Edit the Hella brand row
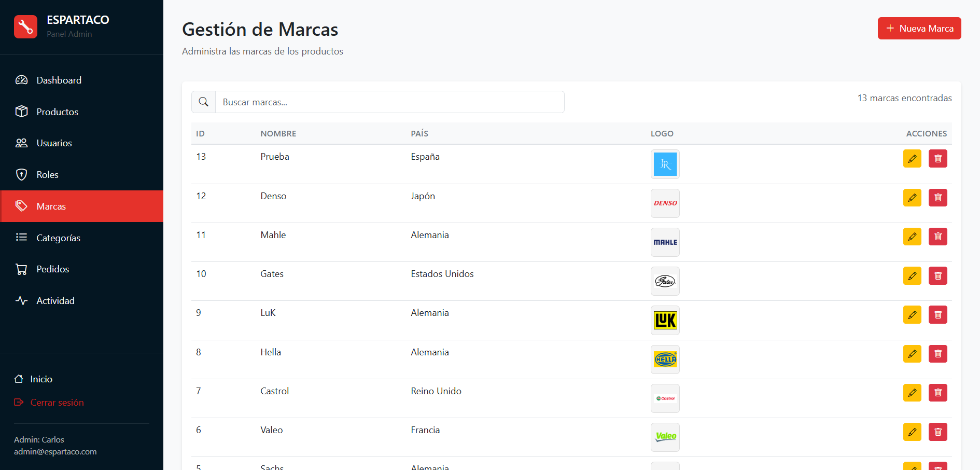Image resolution: width=980 pixels, height=470 pixels. [912, 354]
